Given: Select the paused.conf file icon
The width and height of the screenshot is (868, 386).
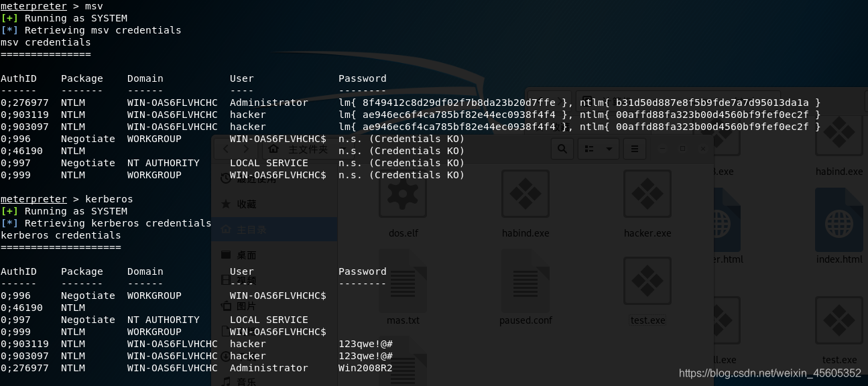Looking at the screenshot, I should tap(525, 280).
